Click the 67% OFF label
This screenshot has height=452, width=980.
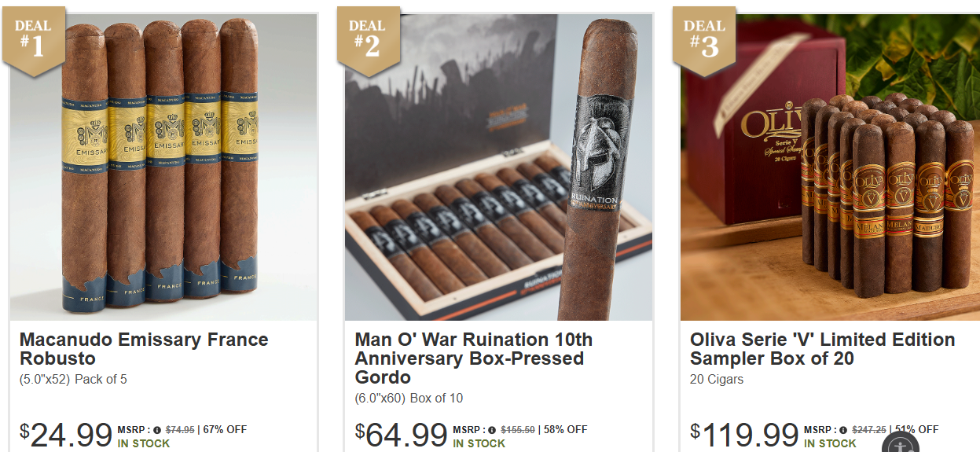(226, 430)
